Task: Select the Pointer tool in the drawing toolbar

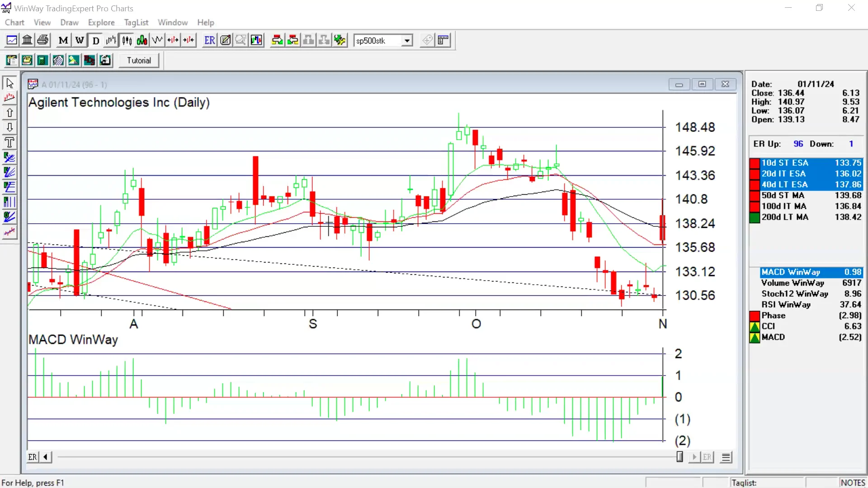Action: pos(9,83)
